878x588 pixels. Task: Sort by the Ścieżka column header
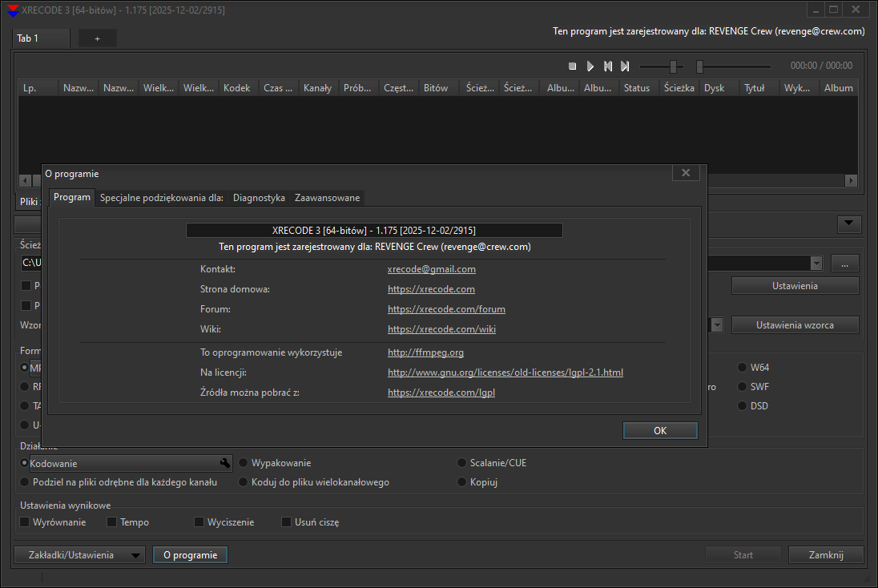[679, 88]
